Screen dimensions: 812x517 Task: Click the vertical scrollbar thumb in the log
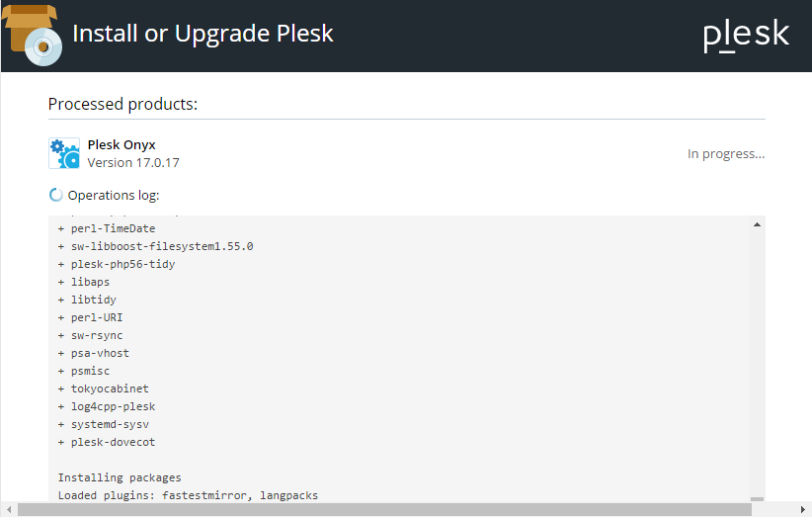(757, 500)
